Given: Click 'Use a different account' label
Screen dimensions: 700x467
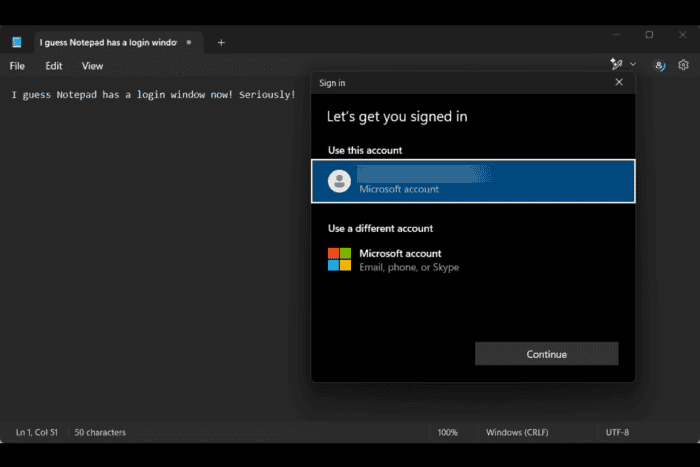Looking at the screenshot, I should click(x=380, y=229).
